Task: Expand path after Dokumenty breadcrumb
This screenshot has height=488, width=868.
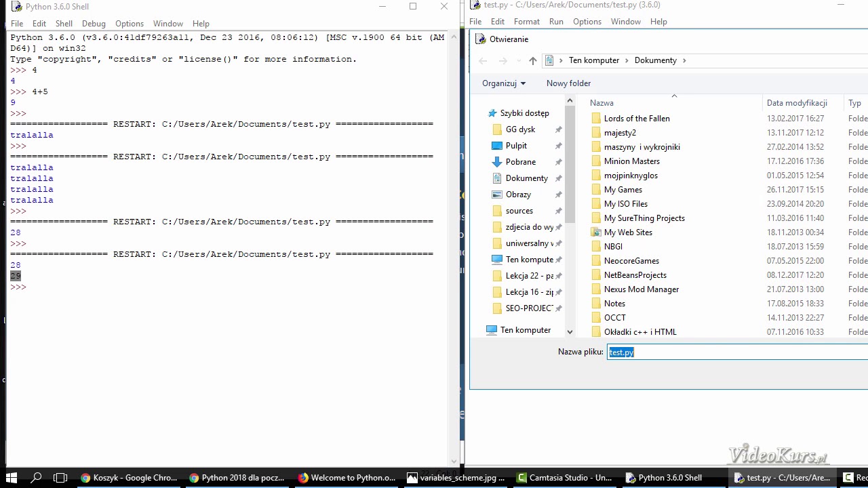Action: pos(684,60)
